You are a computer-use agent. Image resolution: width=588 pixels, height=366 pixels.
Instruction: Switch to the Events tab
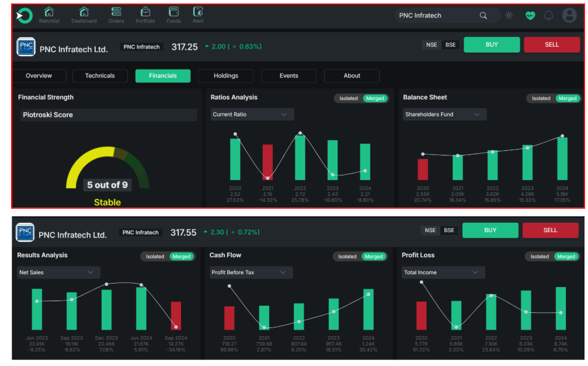coord(289,76)
